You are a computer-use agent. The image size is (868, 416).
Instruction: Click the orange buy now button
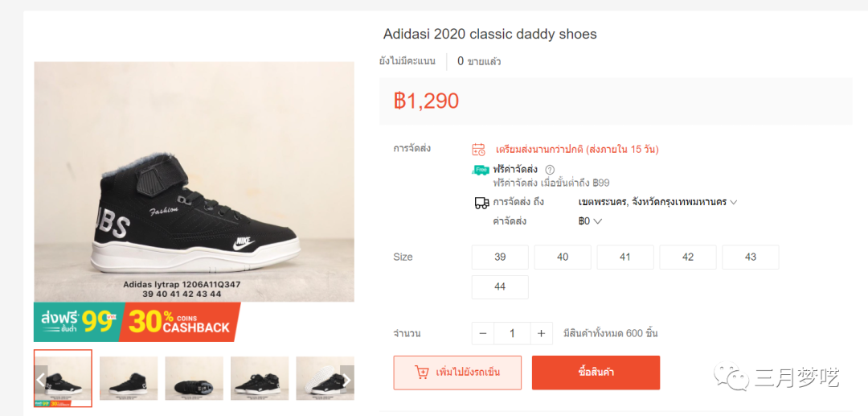click(x=596, y=373)
